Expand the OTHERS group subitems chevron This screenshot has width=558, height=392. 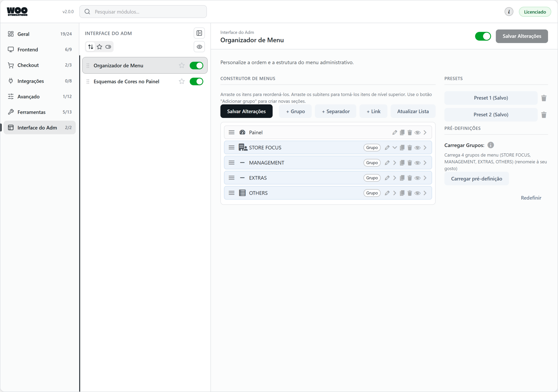[395, 193]
